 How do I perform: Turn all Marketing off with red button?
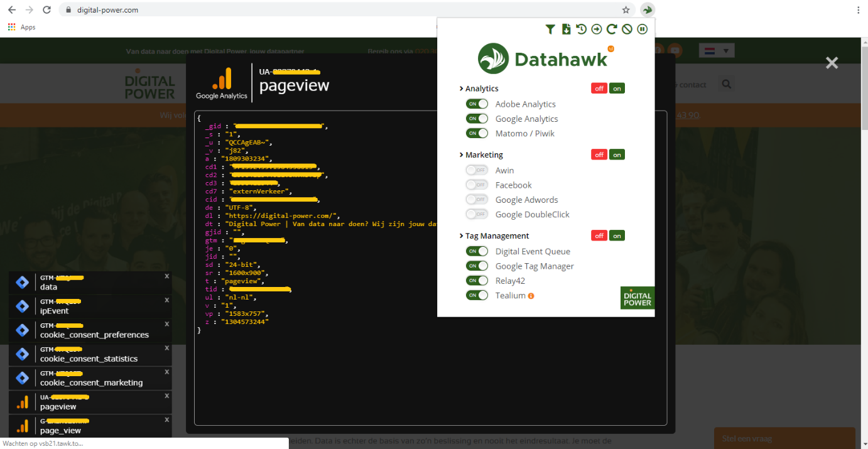(x=599, y=154)
